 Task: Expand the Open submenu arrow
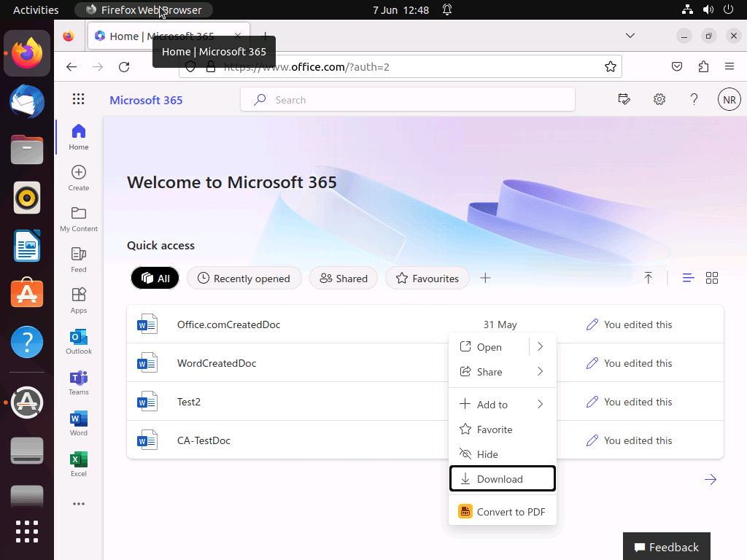point(541,347)
